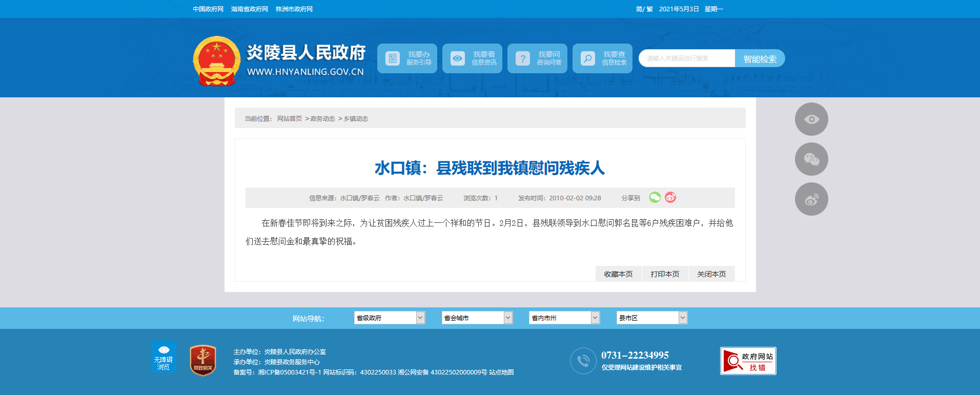Image resolution: width=980 pixels, height=395 pixels.
Task: Click the 无障碍浏览 accessibility icon
Action: 164,357
